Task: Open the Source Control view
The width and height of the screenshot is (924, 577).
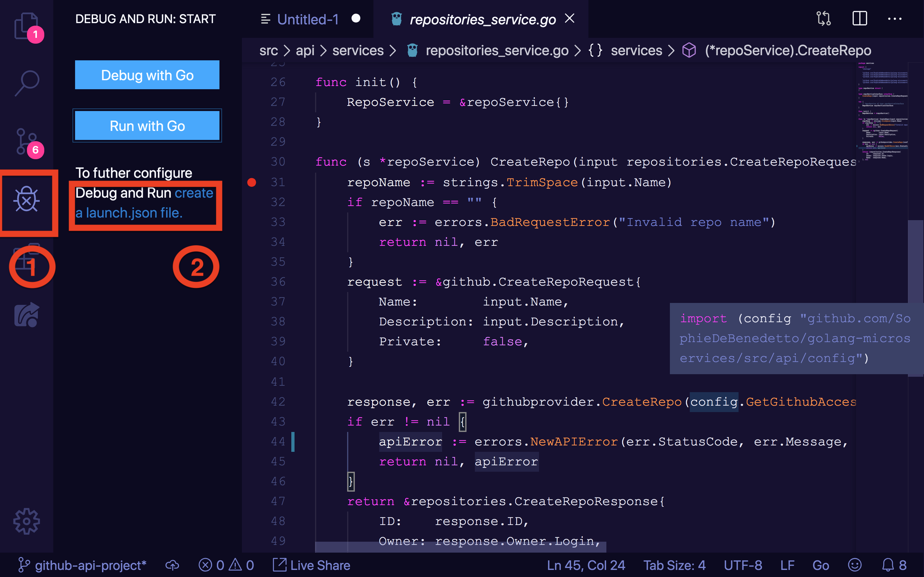Action: 26,141
